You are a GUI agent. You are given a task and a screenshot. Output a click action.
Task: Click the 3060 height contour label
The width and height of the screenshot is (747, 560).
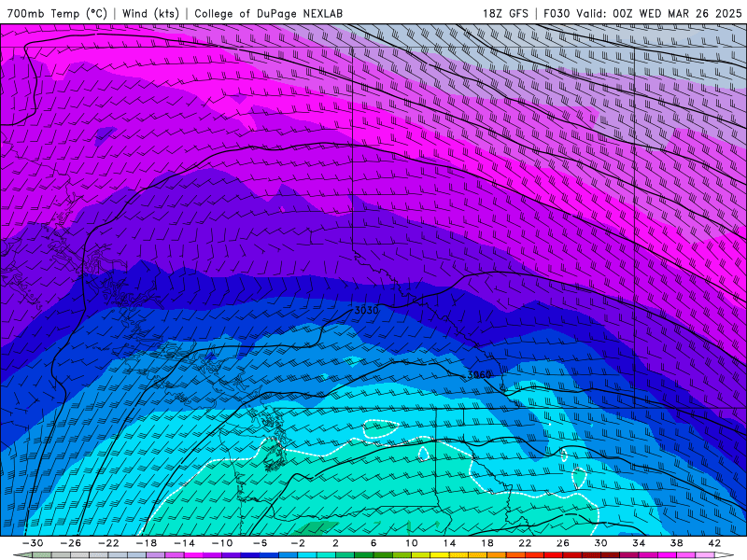[x=479, y=375]
